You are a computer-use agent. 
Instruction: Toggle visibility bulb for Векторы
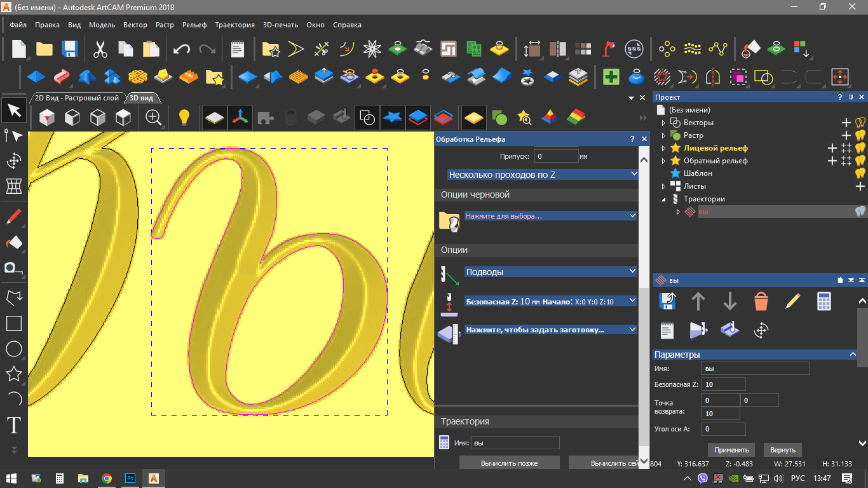tap(861, 123)
